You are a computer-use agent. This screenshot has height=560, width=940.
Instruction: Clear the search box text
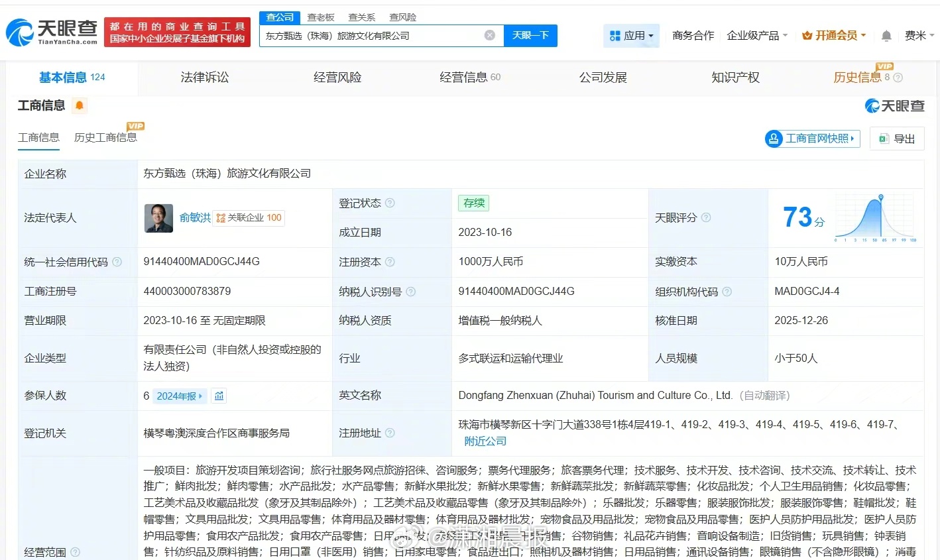(x=489, y=36)
